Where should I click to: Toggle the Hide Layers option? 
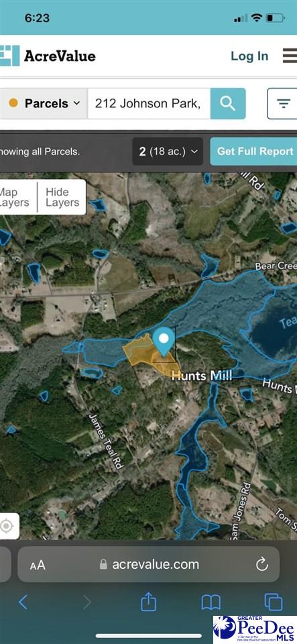point(62,197)
